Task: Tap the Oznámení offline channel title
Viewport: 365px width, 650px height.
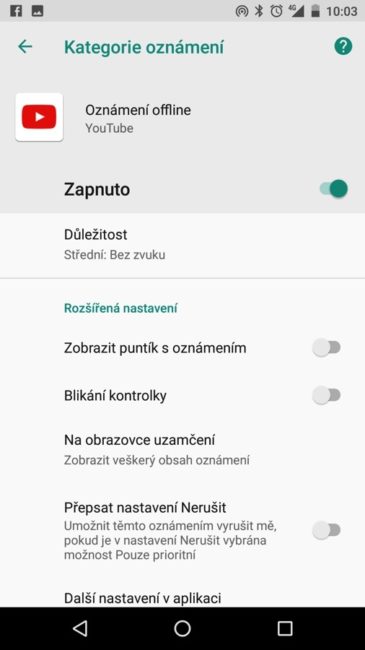Action: [x=138, y=110]
